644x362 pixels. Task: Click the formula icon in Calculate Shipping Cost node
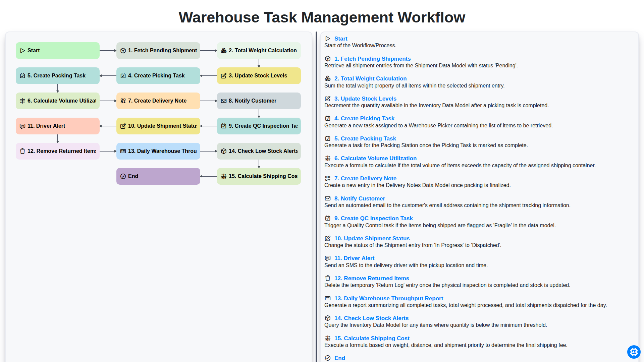click(x=224, y=176)
